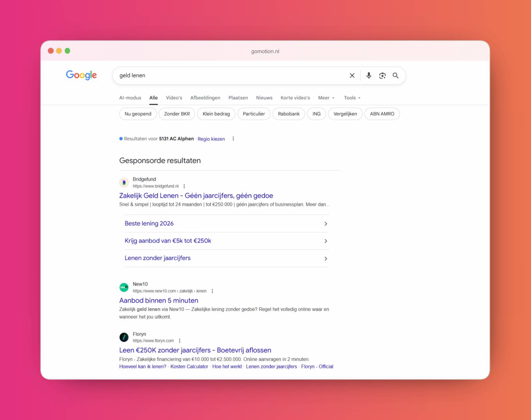
Task: Switch to the Nieuws tab
Action: (x=264, y=98)
